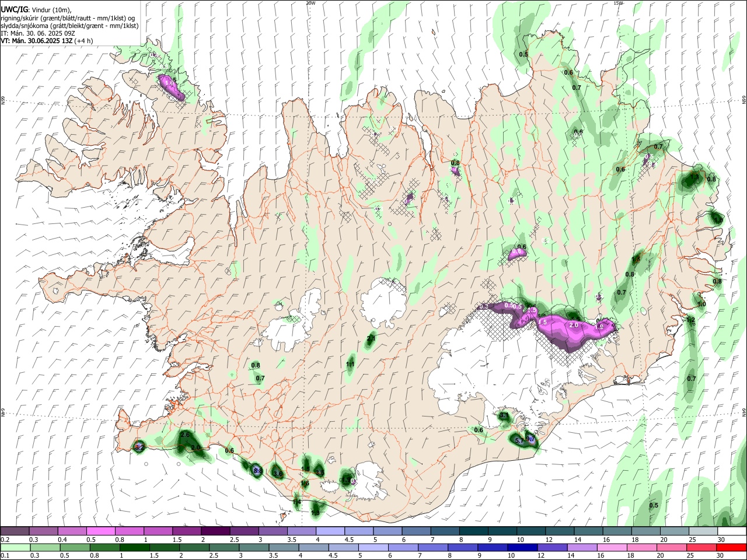The width and height of the screenshot is (747, 560).
Task: Click the 5.7 precipitation value
Action: pos(520,441)
